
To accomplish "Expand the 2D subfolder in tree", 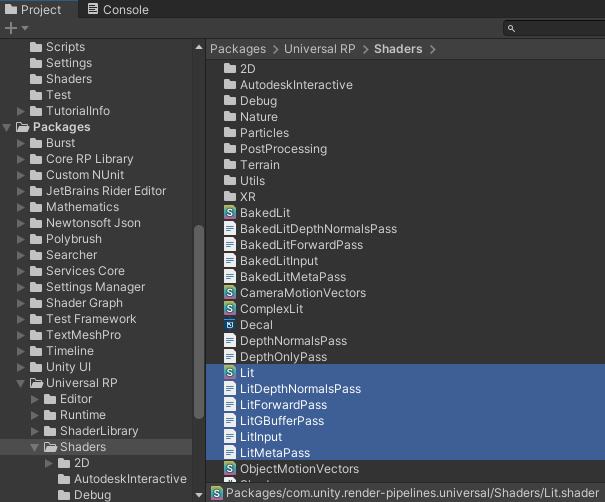I will point(49,463).
